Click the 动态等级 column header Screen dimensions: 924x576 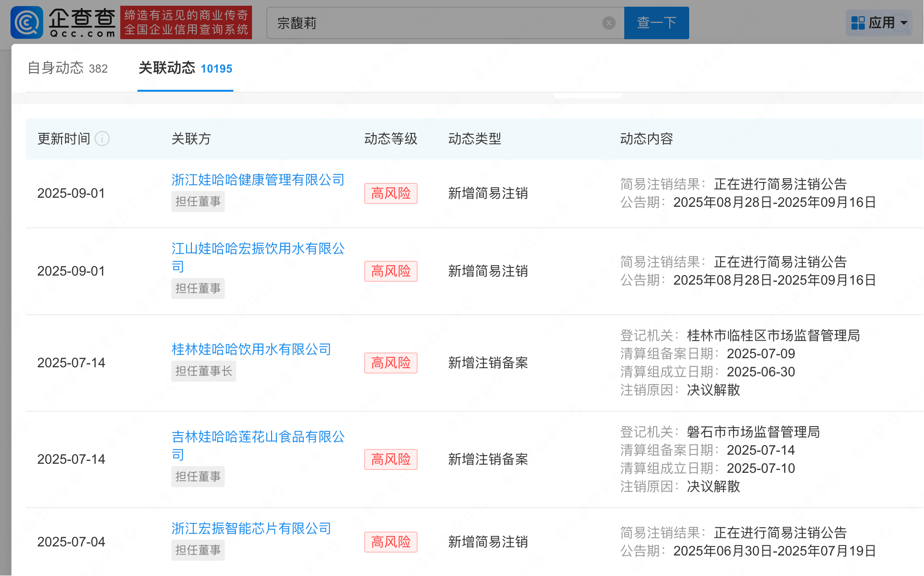(390, 139)
